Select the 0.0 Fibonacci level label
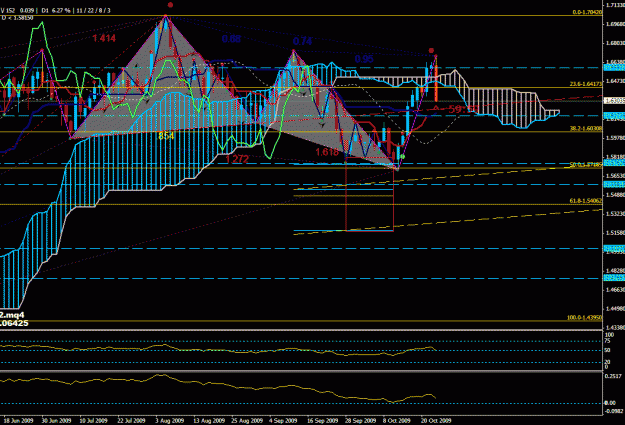 click(x=587, y=12)
